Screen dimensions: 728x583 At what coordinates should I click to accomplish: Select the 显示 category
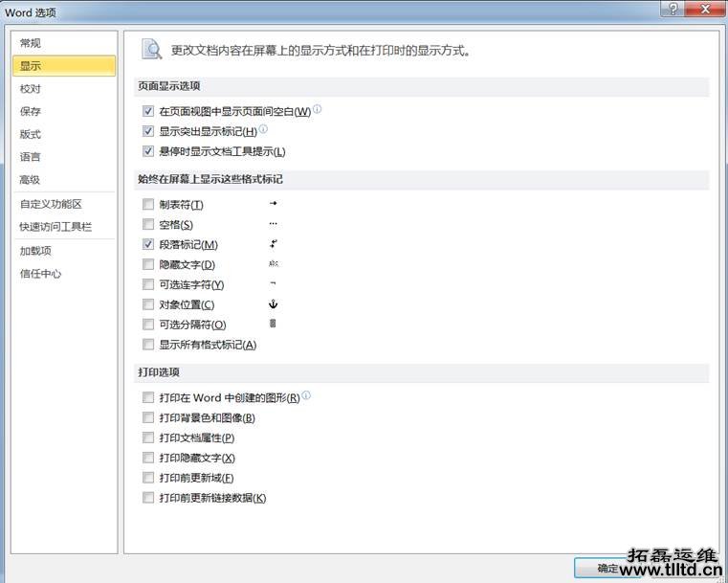tap(64, 66)
